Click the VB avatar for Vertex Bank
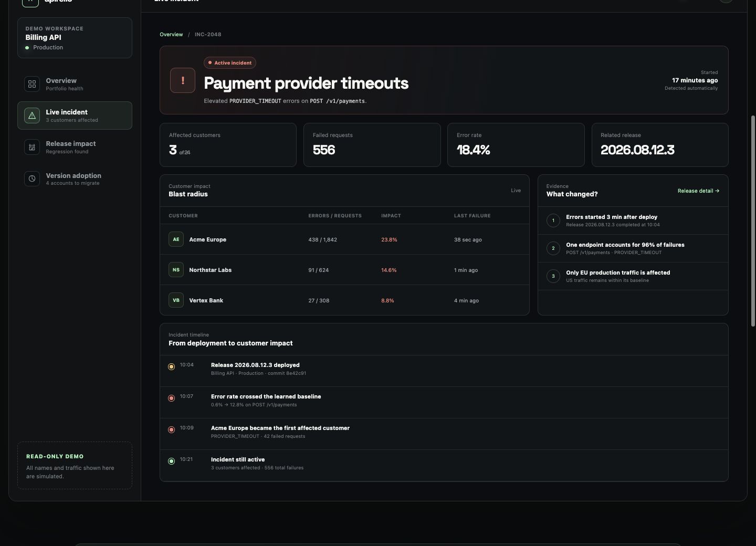 (x=176, y=300)
